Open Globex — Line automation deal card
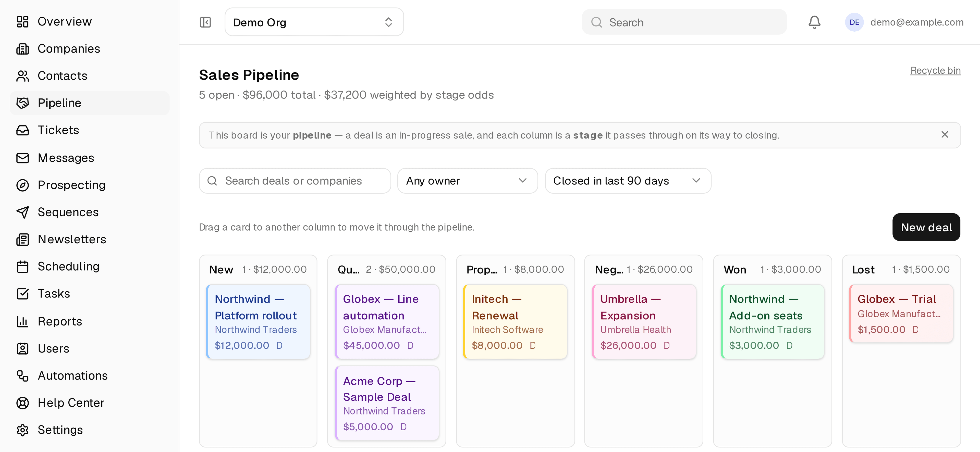980x452 pixels. point(387,322)
